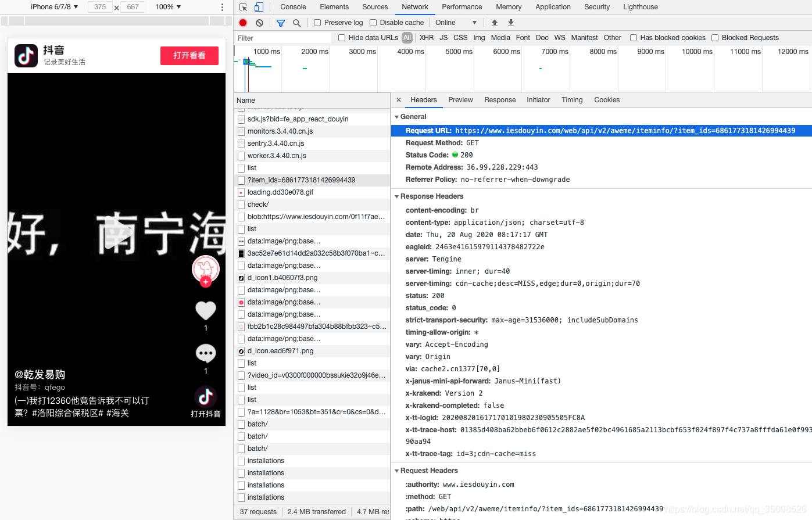This screenshot has width=812, height=520.
Task: Check the Blocked Requests checkbox
Action: click(x=715, y=38)
